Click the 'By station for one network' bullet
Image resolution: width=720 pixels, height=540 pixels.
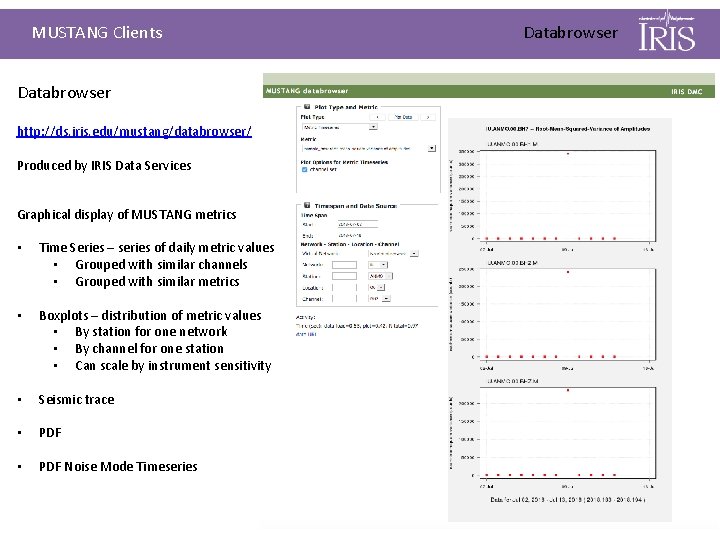pyautogui.click(x=152, y=332)
